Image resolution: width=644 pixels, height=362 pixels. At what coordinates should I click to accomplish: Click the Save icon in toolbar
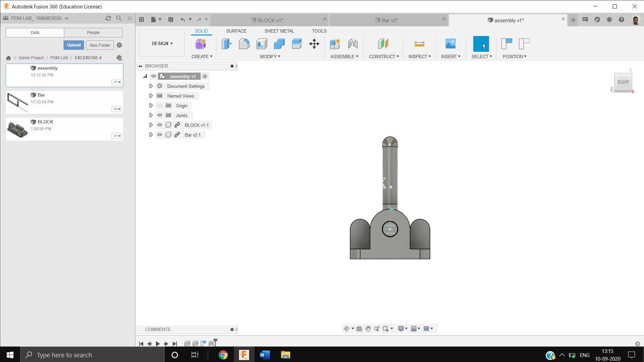pos(171,20)
